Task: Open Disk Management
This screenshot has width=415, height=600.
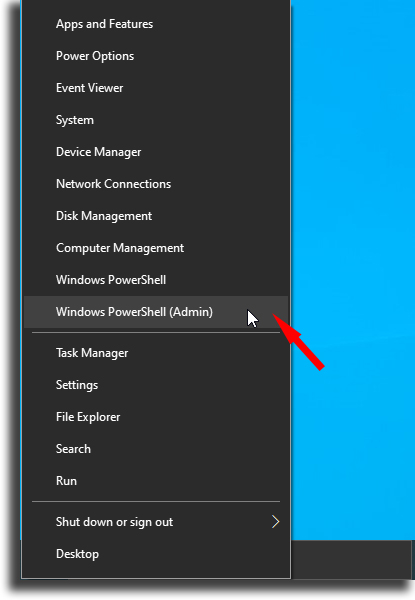Action: [156, 216]
